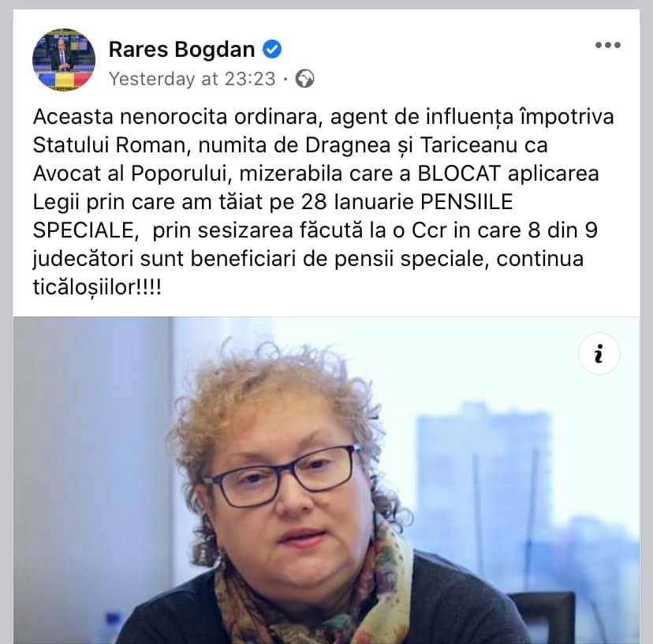Click the name Dragnea in the post text
This screenshot has height=644, width=653.
click(347, 145)
